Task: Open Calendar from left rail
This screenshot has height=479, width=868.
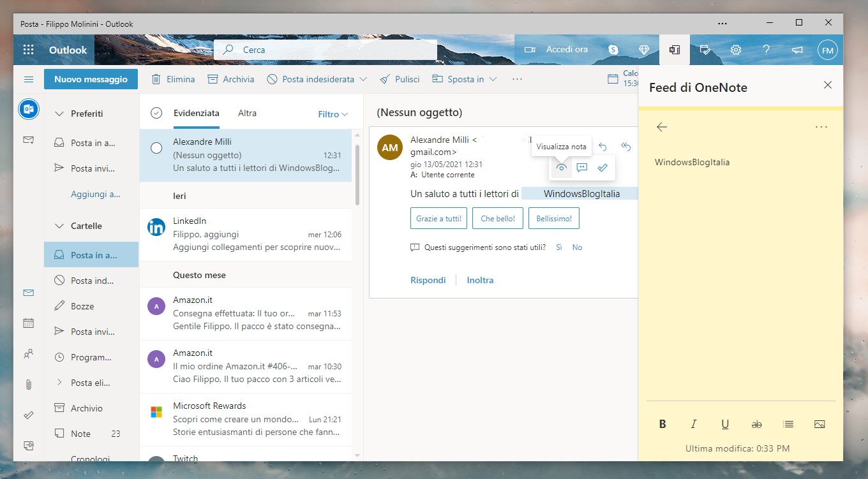Action: [x=29, y=323]
